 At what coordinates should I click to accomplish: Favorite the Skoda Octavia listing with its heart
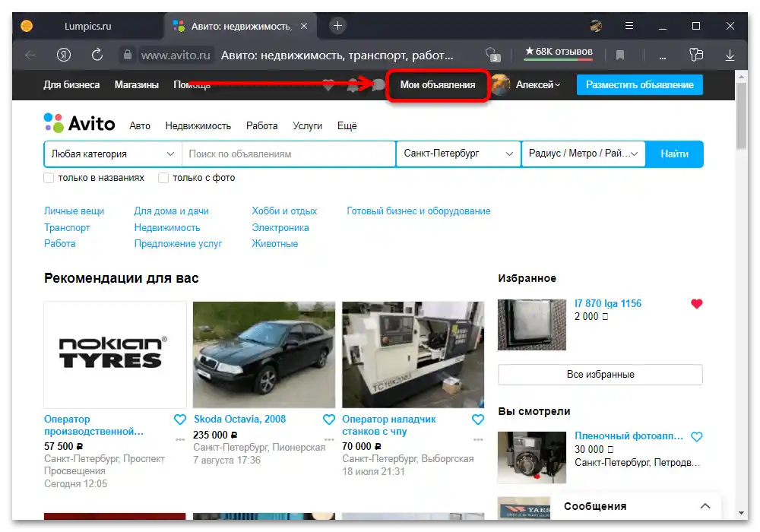329,420
